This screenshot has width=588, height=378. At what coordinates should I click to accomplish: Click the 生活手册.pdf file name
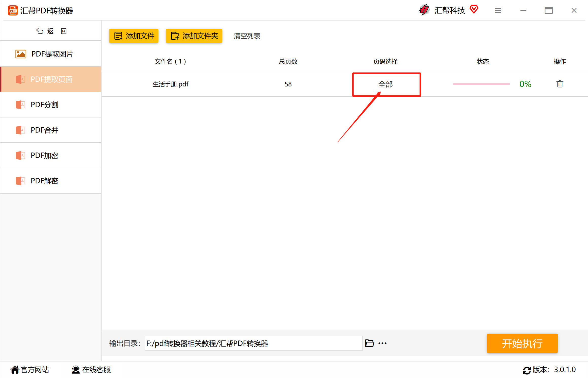pyautogui.click(x=170, y=84)
